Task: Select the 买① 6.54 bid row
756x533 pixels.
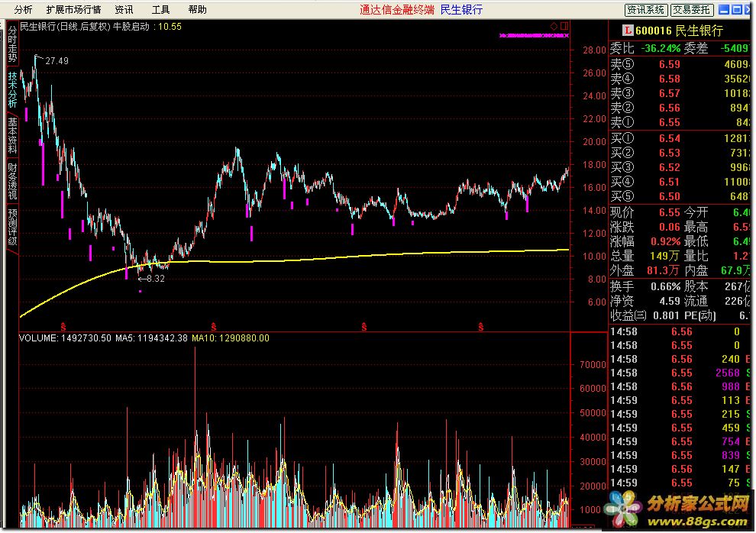Action: coord(680,138)
